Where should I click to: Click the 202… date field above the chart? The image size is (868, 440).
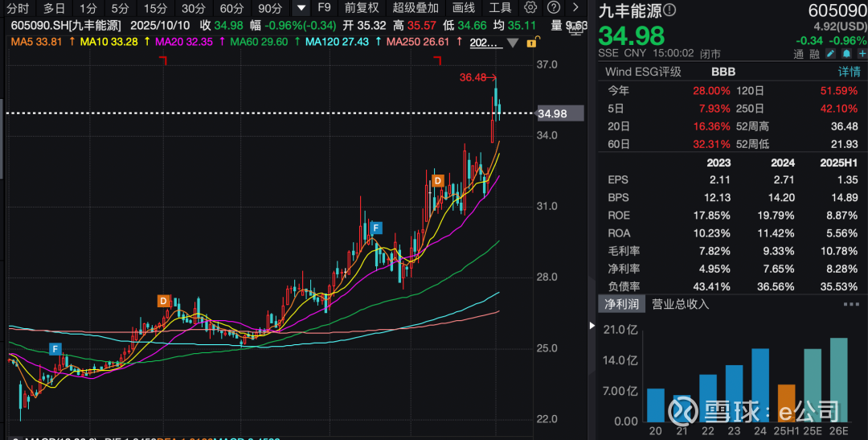point(486,42)
